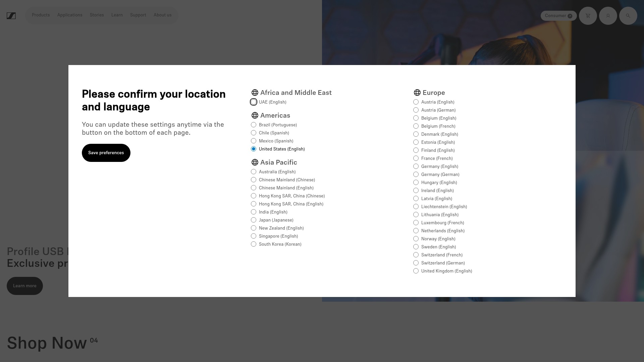The height and width of the screenshot is (362, 644).
Task: Open the Applications menu
Action: (70, 15)
